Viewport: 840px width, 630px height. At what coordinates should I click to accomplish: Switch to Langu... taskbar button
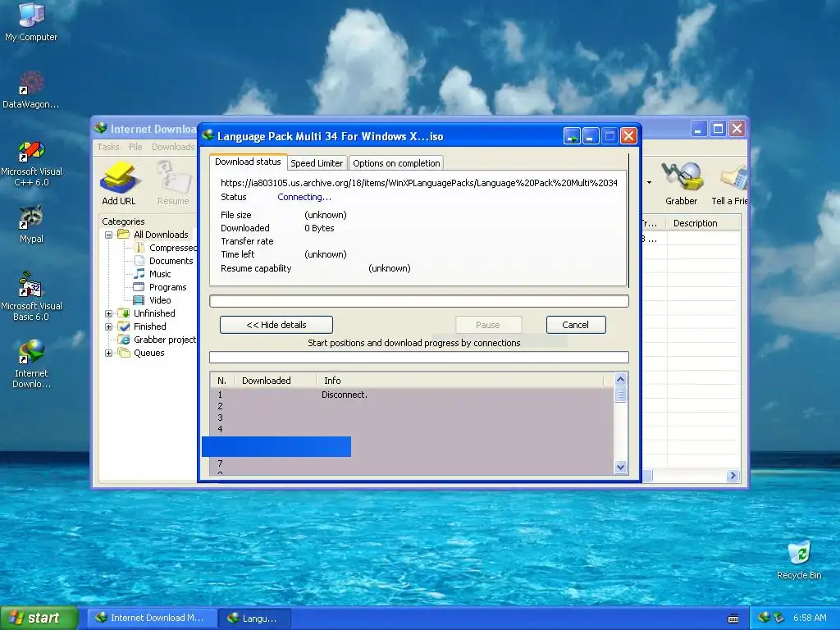(255, 618)
